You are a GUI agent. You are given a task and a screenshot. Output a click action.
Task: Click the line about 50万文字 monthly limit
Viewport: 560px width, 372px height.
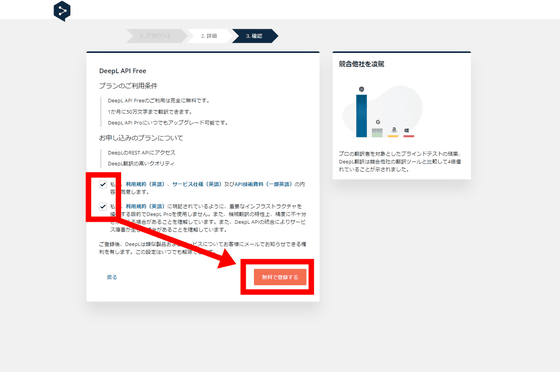point(150,112)
